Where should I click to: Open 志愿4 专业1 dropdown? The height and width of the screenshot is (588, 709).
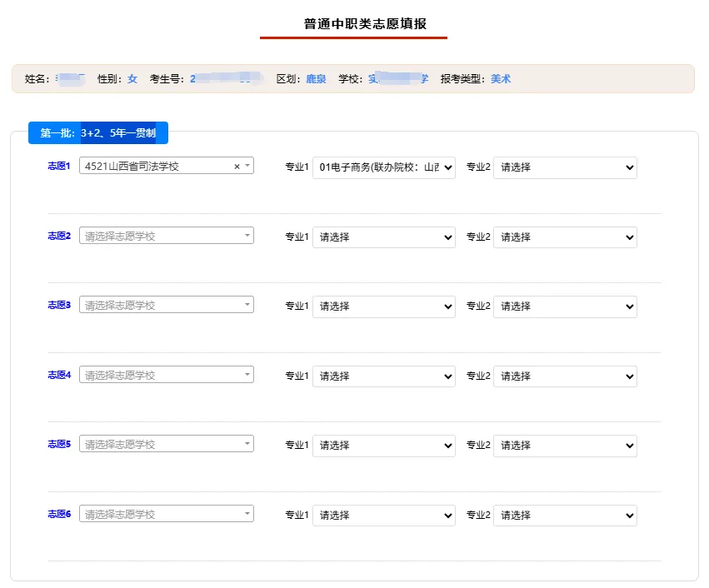[384, 376]
